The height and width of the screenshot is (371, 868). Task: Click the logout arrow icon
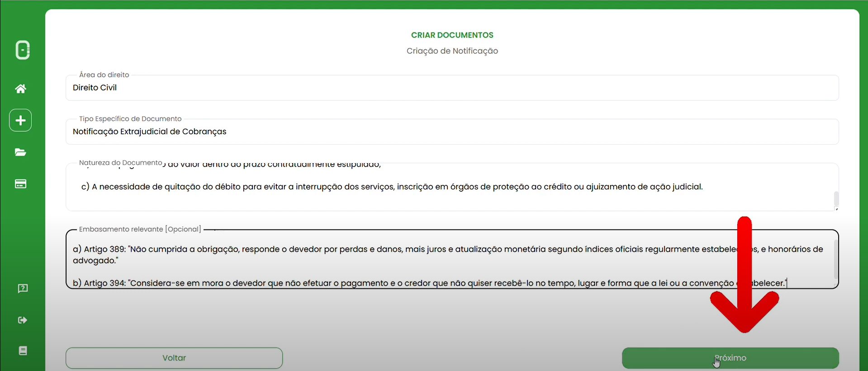[x=23, y=320]
